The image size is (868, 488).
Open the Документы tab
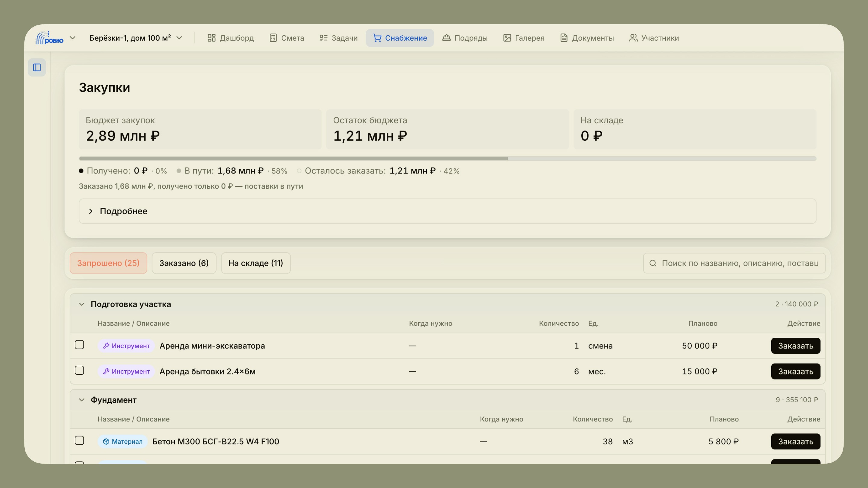(587, 38)
